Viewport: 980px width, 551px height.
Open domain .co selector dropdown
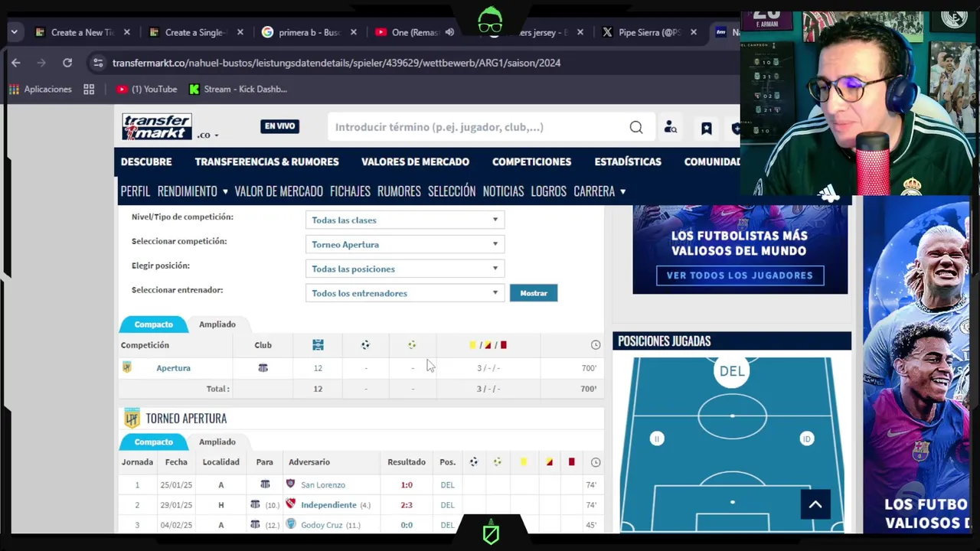[207, 135]
